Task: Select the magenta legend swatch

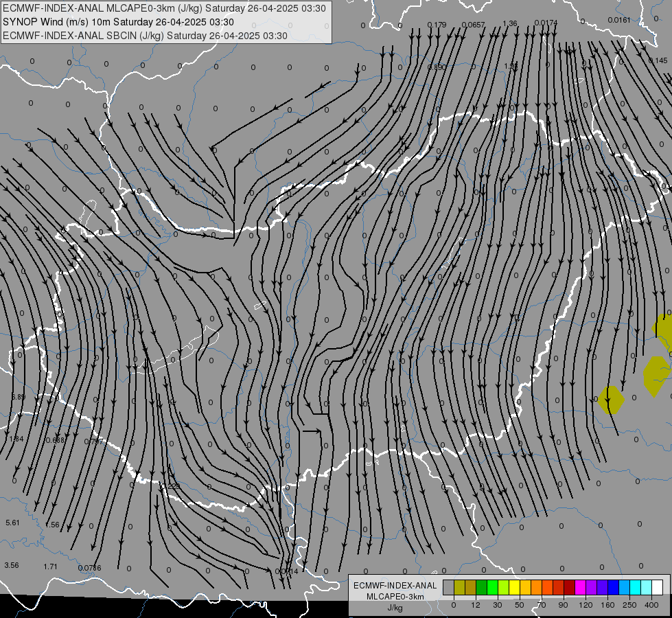Action: pos(581,587)
